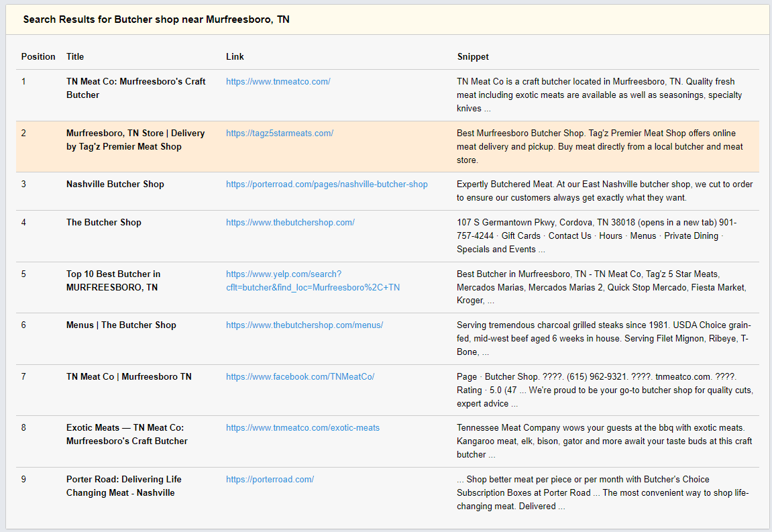Click the highlighted Tag'z Premier Meat Shop title
This screenshot has width=772, height=532.
pos(135,140)
